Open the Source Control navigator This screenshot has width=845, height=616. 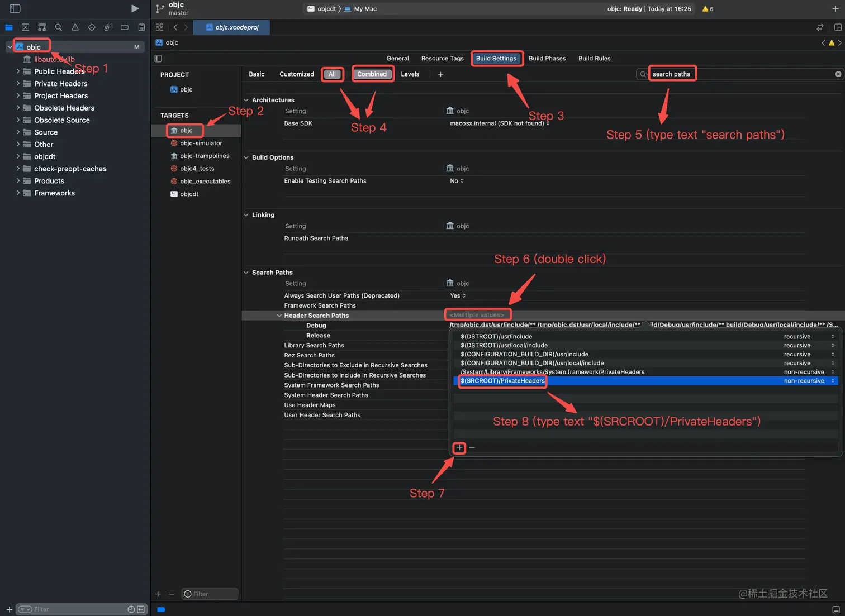pyautogui.click(x=25, y=27)
